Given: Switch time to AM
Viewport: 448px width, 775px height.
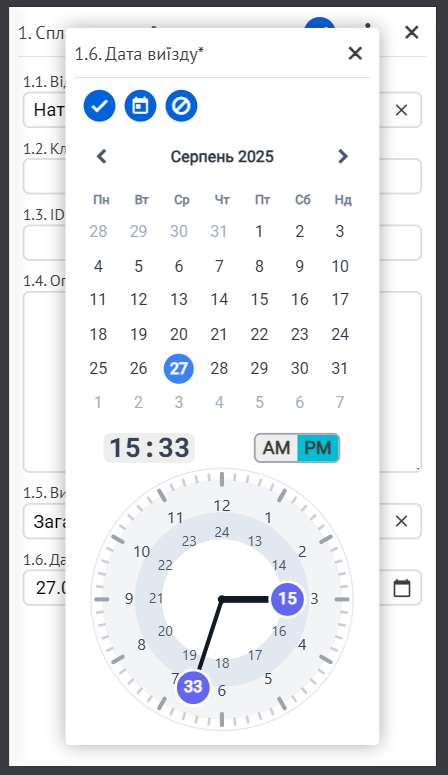Looking at the screenshot, I should click(x=276, y=448).
